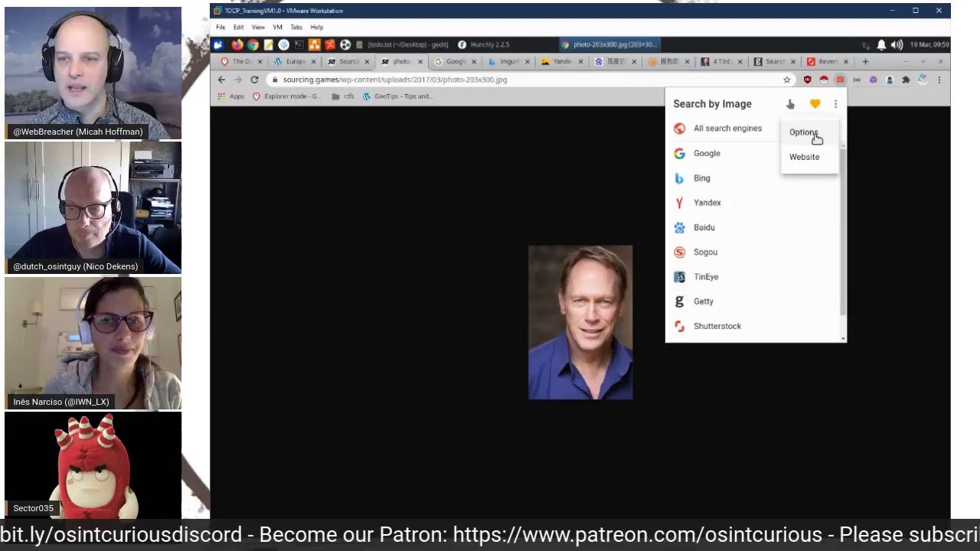980x551 pixels.
Task: Go forward in Chrome
Action: tap(237, 80)
